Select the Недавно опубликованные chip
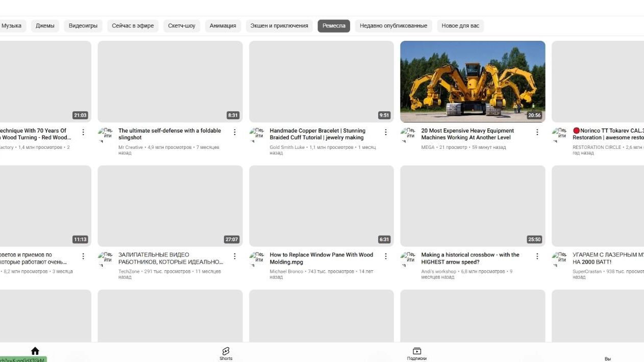 [x=393, y=25]
